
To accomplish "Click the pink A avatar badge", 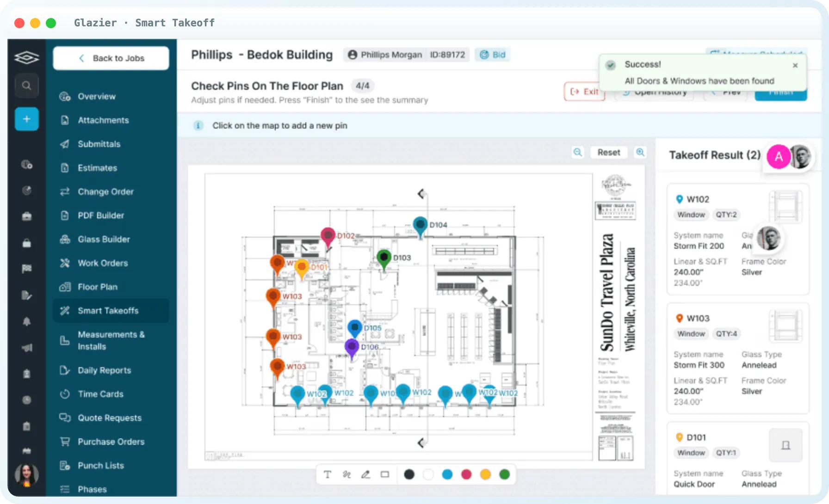I will click(779, 157).
